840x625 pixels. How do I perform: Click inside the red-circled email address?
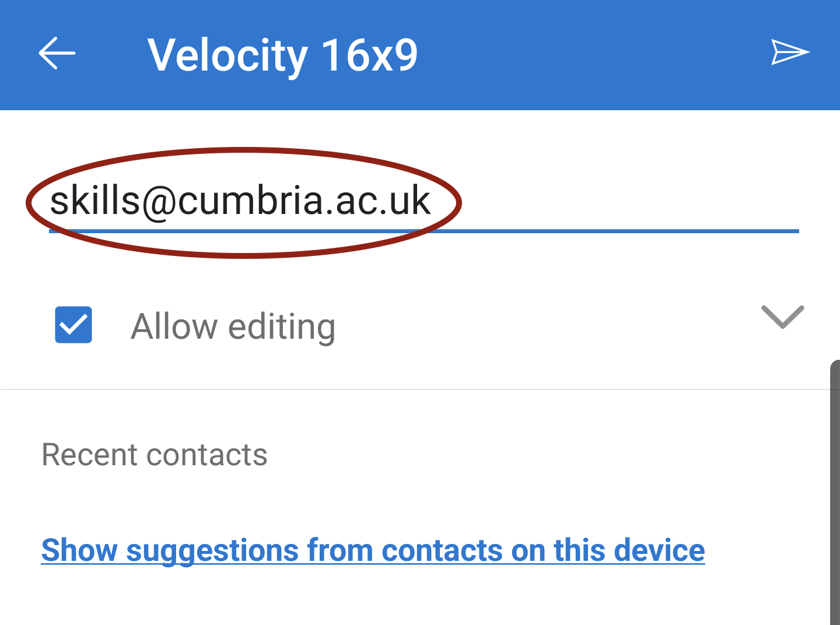pos(240,201)
